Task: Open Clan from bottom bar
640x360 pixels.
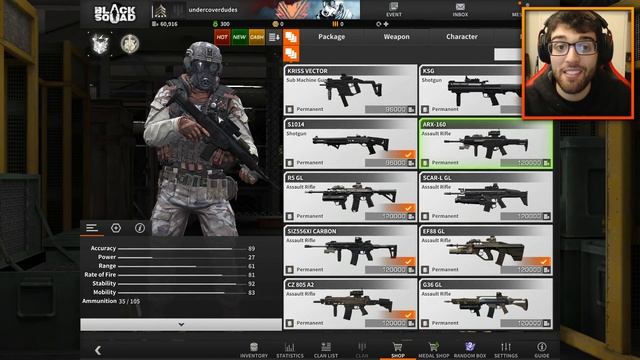Action: (362, 350)
